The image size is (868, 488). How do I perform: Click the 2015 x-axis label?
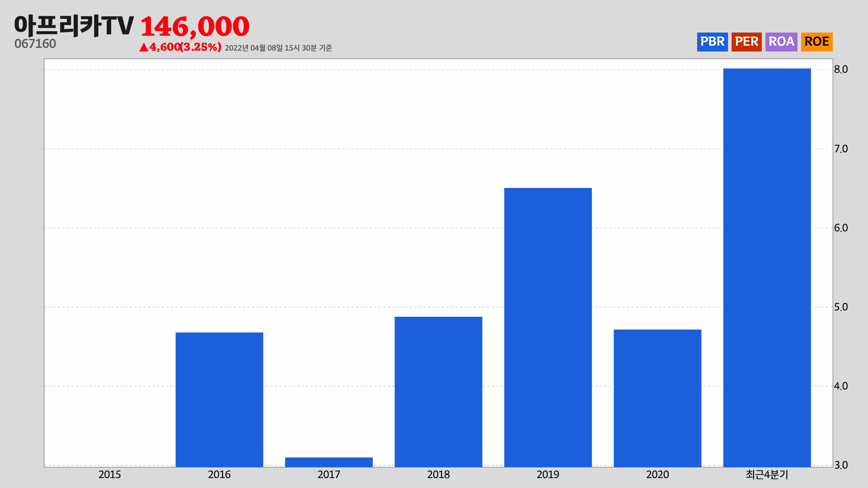point(110,474)
